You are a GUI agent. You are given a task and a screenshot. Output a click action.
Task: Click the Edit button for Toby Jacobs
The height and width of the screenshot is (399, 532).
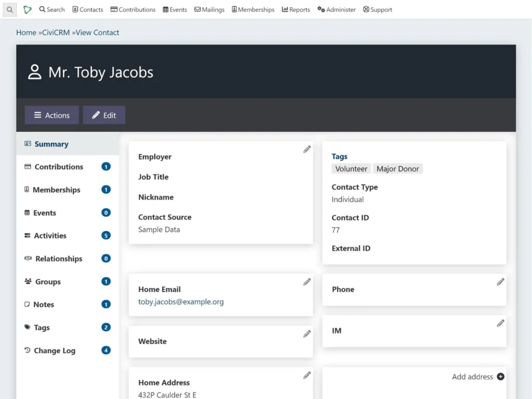(x=104, y=115)
